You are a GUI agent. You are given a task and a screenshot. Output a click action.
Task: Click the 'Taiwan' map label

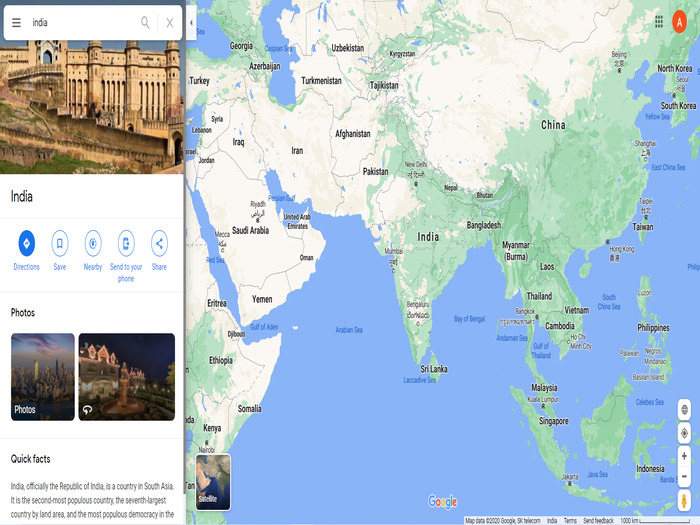coord(643,227)
